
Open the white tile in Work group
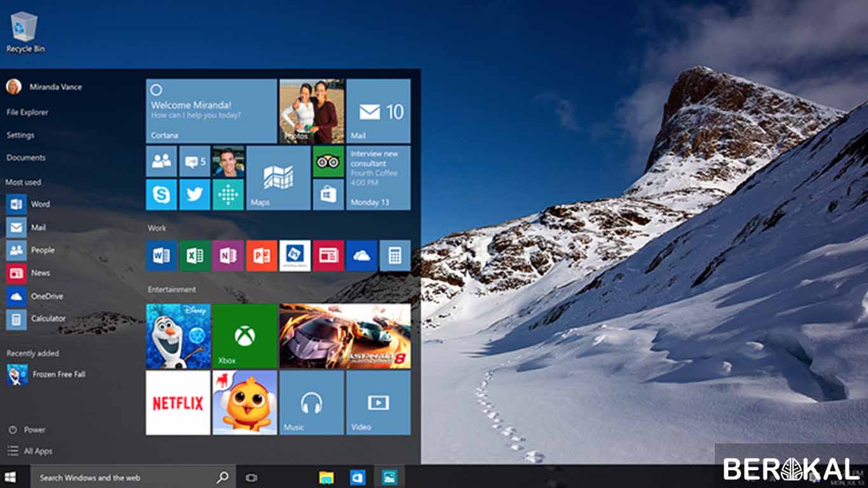pos(295,255)
